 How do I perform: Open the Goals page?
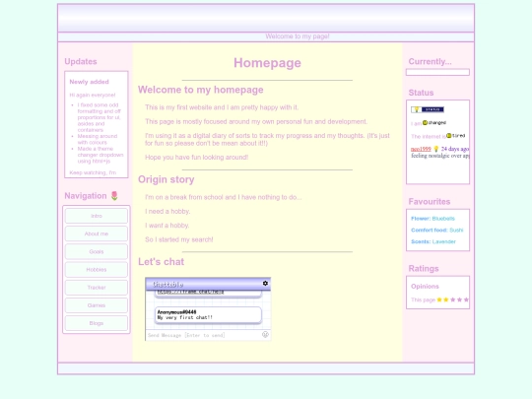[x=97, y=252]
